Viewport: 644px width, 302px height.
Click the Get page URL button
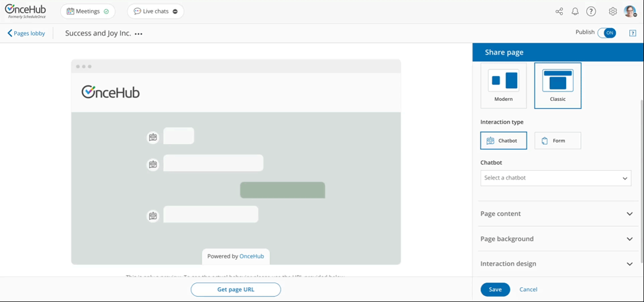pyautogui.click(x=236, y=290)
